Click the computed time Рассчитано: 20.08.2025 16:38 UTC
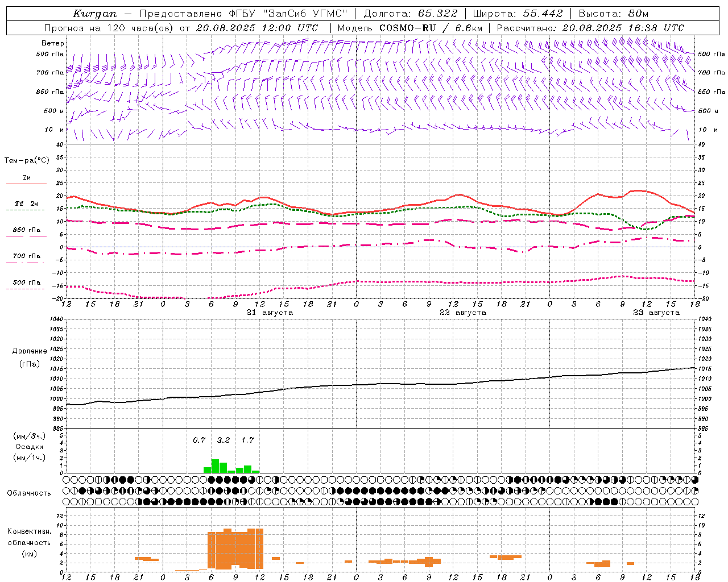The height and width of the screenshot is (582, 728). (590, 28)
